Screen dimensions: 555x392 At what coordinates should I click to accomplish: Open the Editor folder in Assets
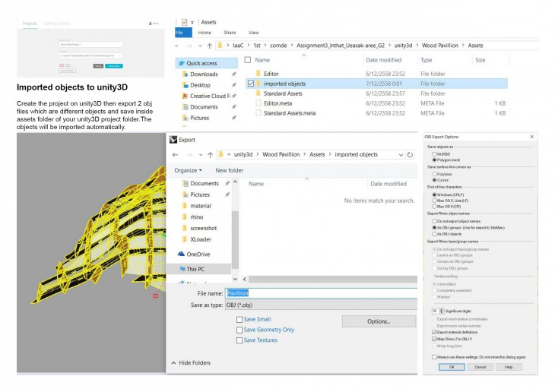tap(271, 74)
